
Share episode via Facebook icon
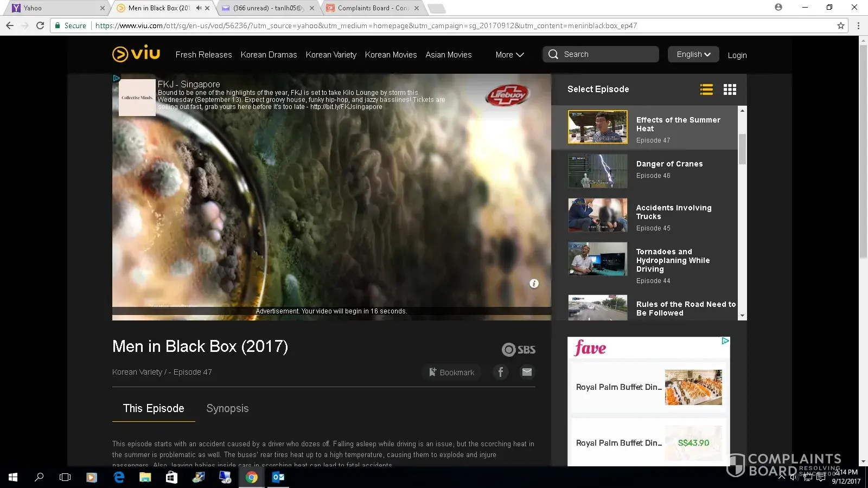pyautogui.click(x=501, y=372)
